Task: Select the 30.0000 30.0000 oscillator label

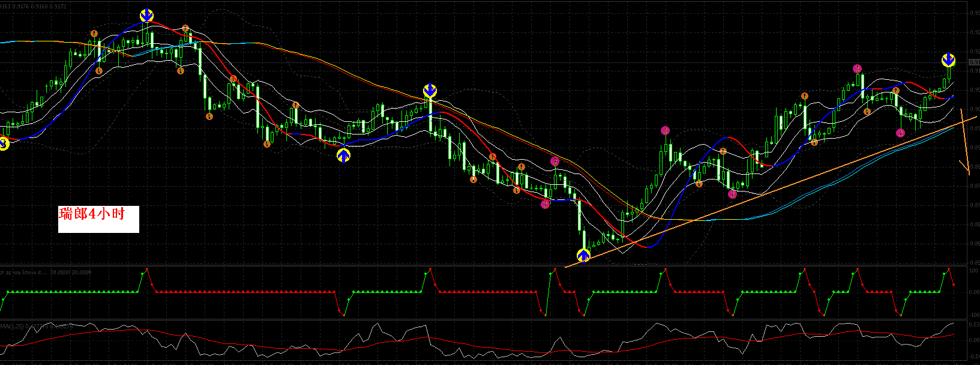Action: coord(71,272)
